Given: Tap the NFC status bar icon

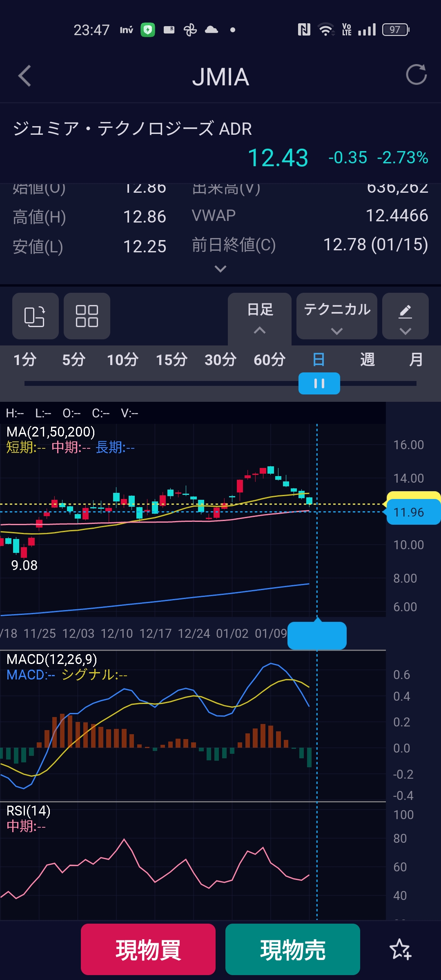Looking at the screenshot, I should coord(304,30).
